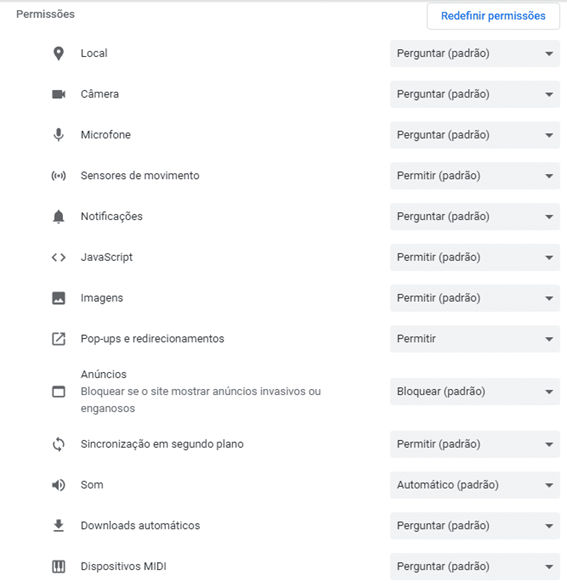
Task: Open the Notificações permission dropdown
Action: pos(475,216)
